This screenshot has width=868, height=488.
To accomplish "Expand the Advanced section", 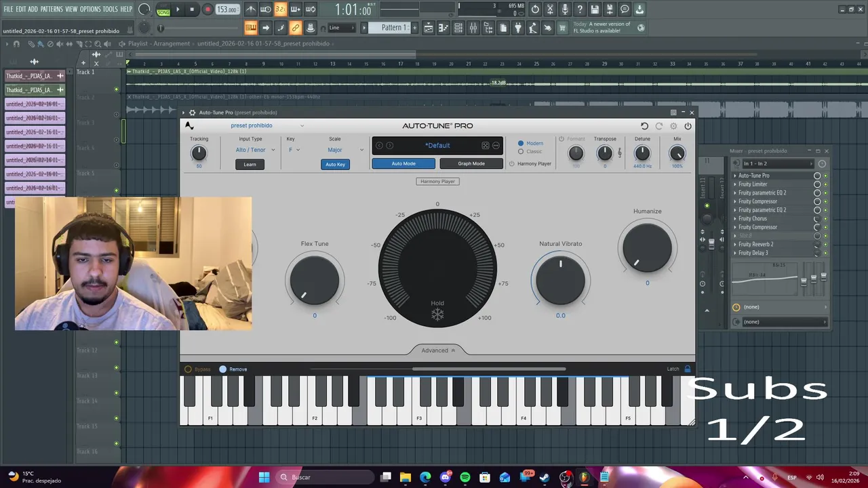I will point(438,350).
